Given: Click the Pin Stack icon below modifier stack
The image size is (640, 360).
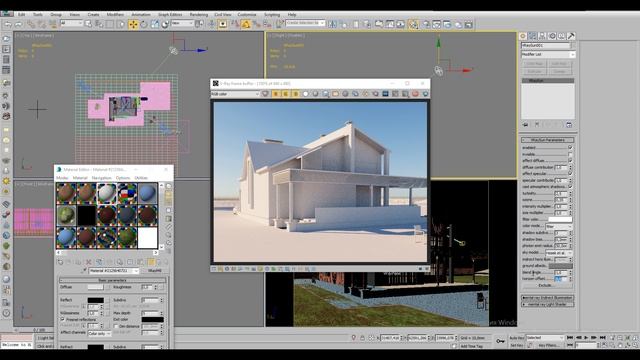Looking at the screenshot, I should click(x=525, y=125).
